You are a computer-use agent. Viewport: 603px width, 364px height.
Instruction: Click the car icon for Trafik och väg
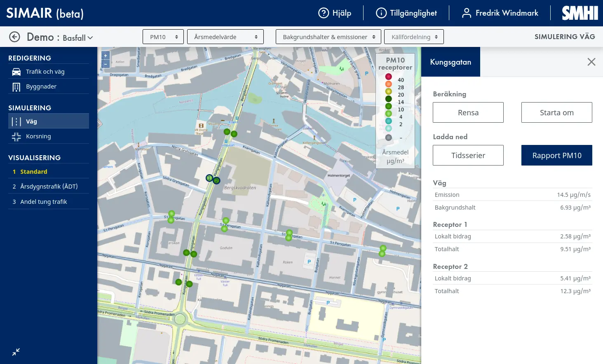point(16,72)
